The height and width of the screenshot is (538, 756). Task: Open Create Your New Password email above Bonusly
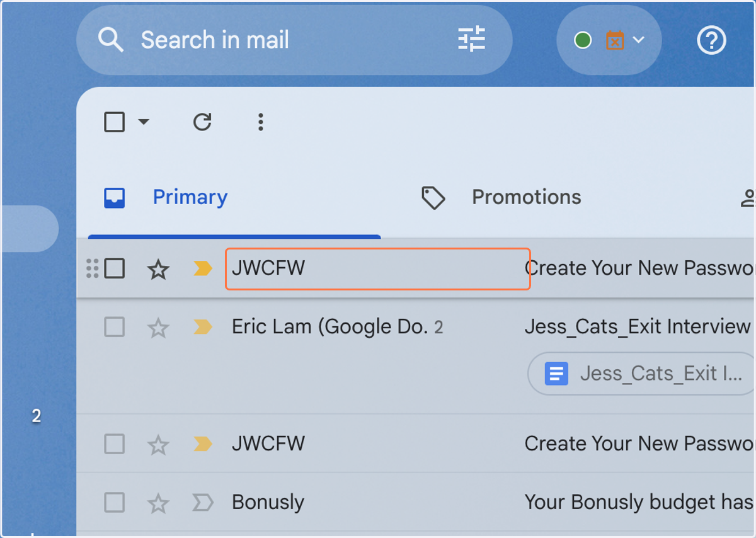pos(639,444)
